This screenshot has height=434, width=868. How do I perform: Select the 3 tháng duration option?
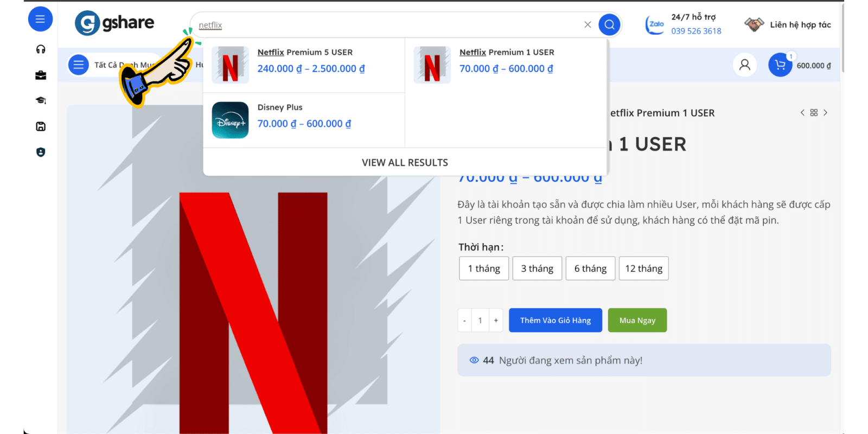[537, 269]
